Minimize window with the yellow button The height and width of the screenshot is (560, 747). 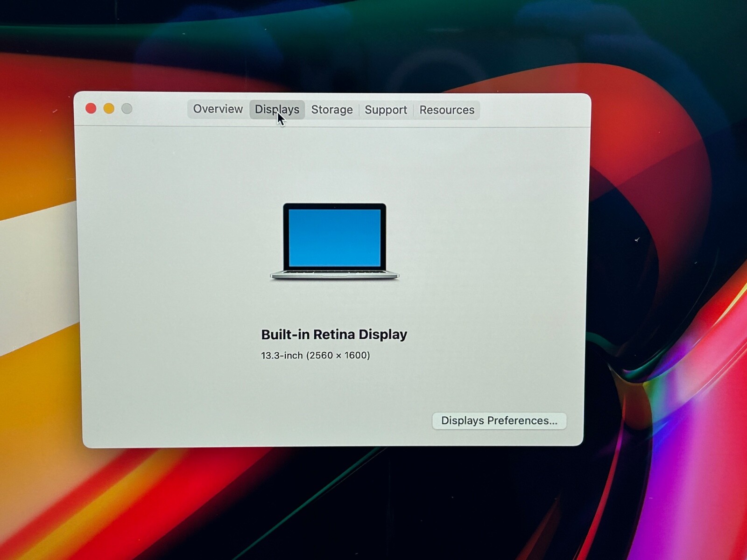click(109, 109)
